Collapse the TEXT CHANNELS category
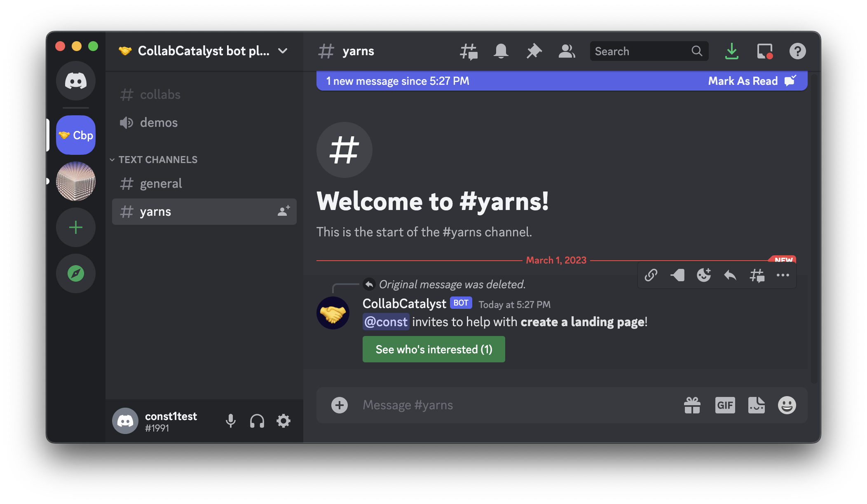This screenshot has height=504, width=867. 154,159
